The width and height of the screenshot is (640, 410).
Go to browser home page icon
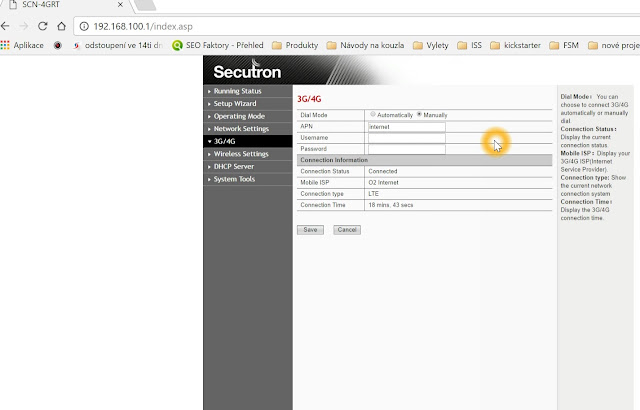pos(61,26)
